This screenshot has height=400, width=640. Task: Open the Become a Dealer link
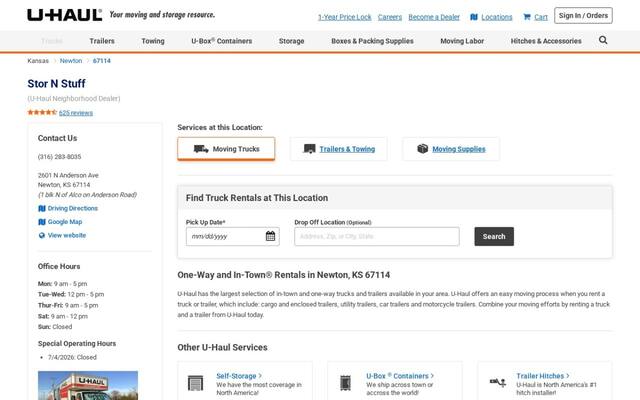pos(434,17)
